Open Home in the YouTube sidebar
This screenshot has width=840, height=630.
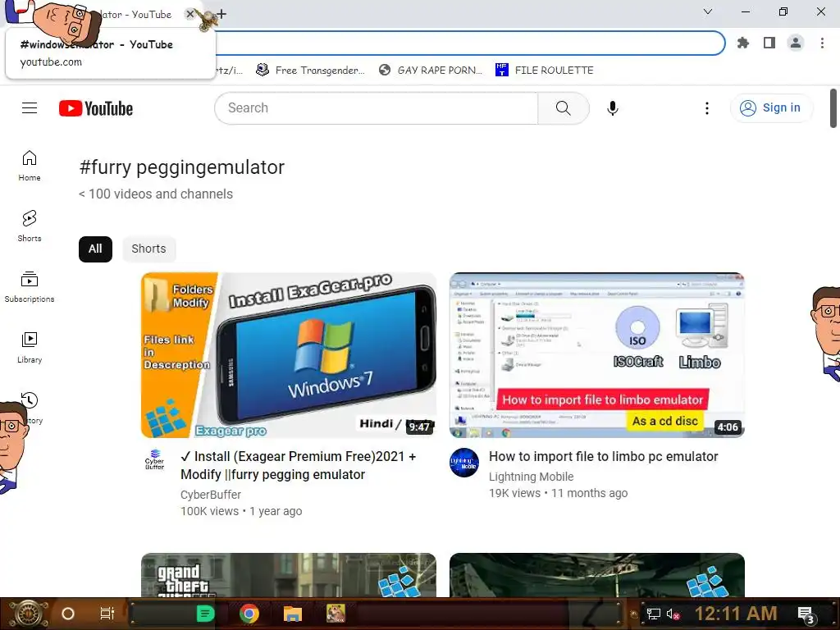pos(30,166)
